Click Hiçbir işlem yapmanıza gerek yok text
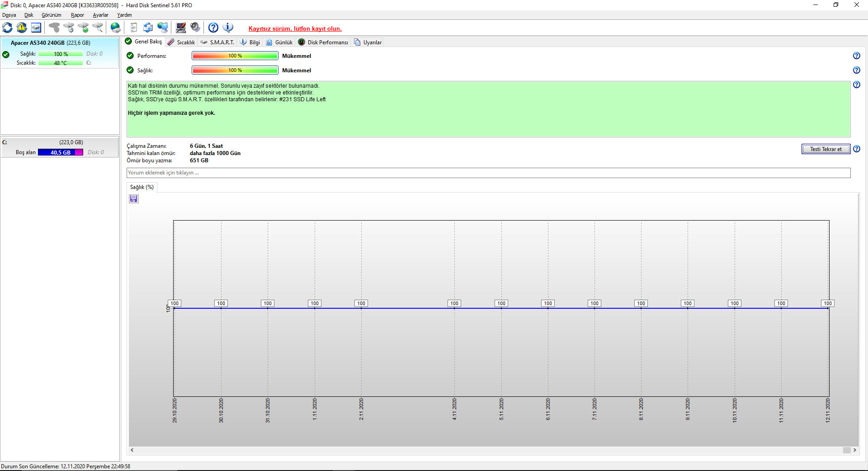 [x=171, y=113]
